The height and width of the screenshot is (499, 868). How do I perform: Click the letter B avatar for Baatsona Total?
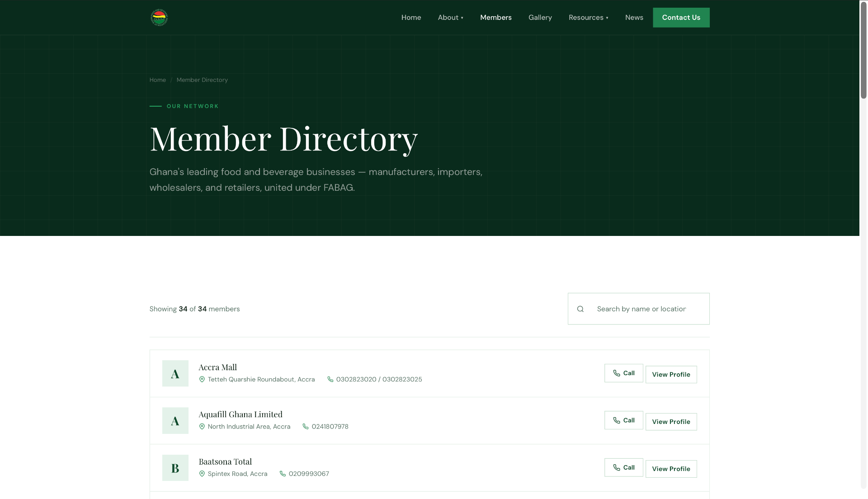tap(175, 468)
